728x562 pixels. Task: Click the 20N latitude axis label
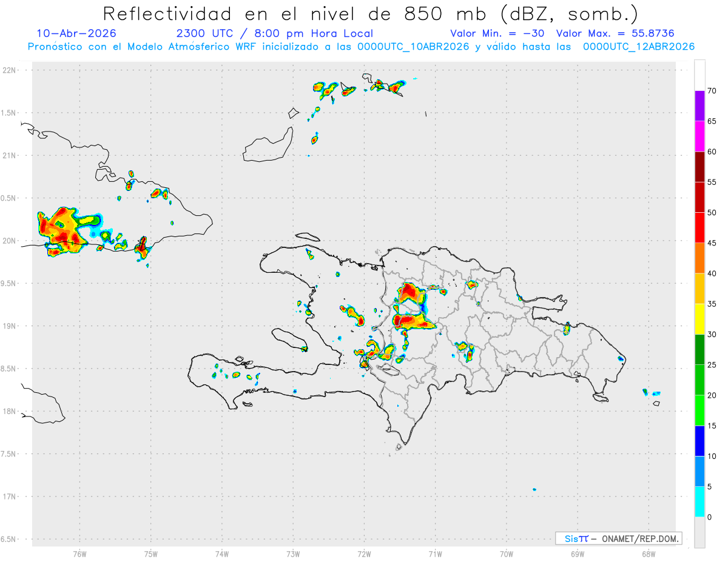tap(10, 241)
